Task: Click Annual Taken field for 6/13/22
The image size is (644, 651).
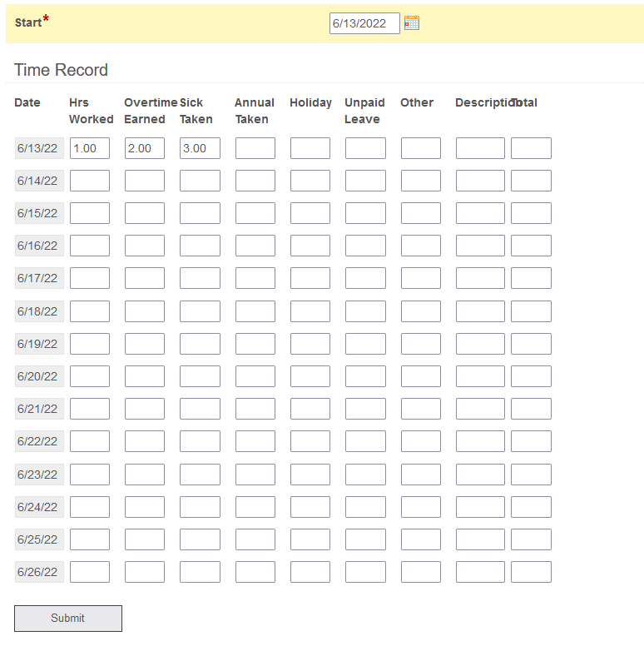Action: pos(255,148)
